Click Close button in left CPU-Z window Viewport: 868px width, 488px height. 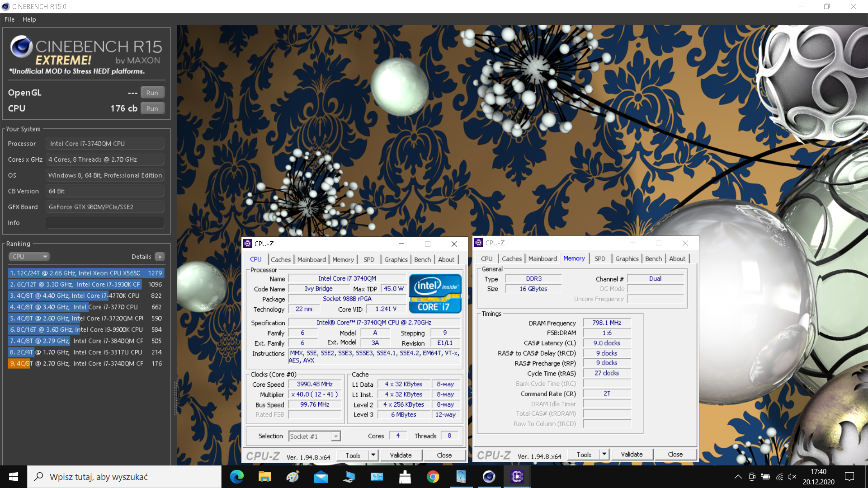coord(444,455)
